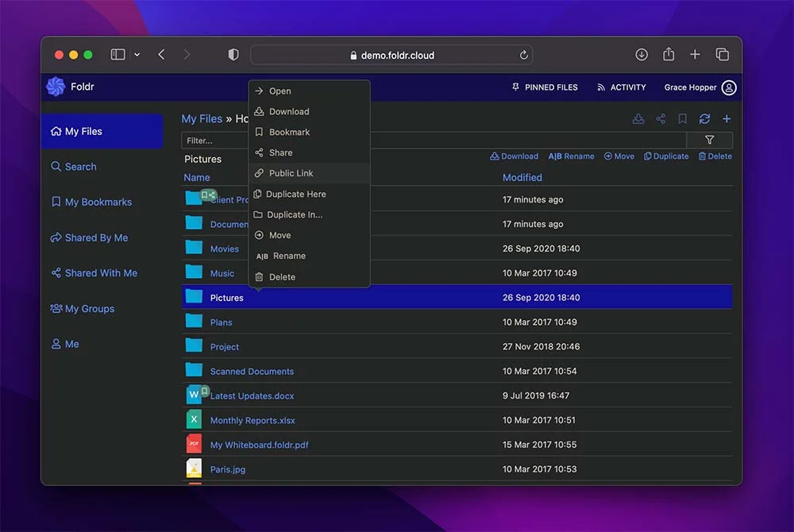This screenshot has height=532, width=794.
Task: Sort by the Name column header
Action: click(196, 178)
